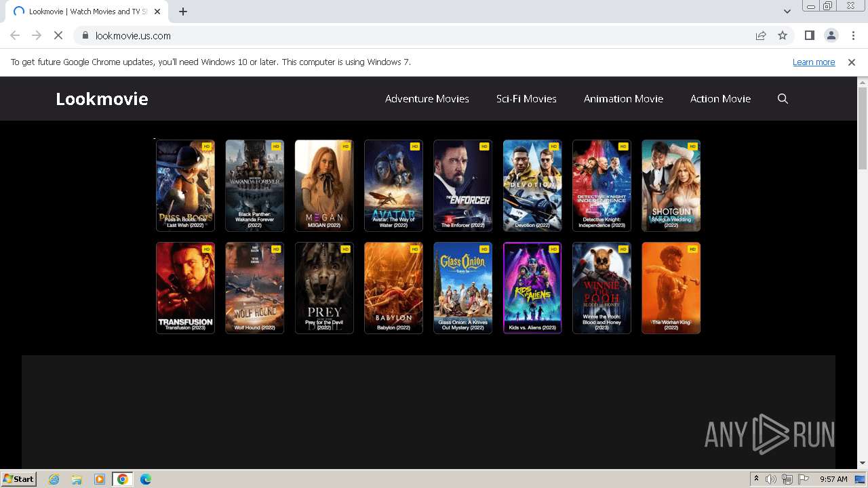Open Babylon (2022) movie poster
The height and width of the screenshot is (488, 868).
393,288
